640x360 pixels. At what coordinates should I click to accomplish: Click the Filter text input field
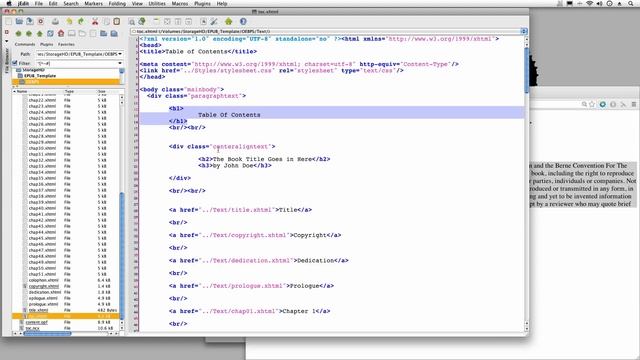[x=77, y=63]
